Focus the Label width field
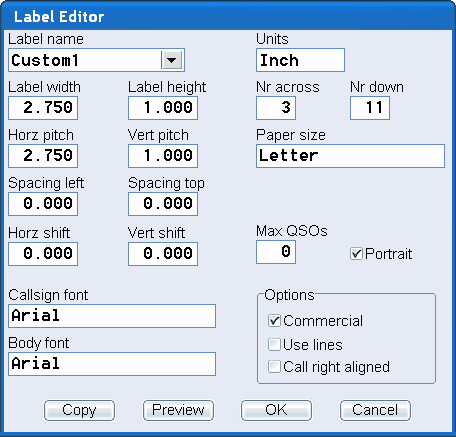This screenshot has width=456, height=437. pos(43,108)
